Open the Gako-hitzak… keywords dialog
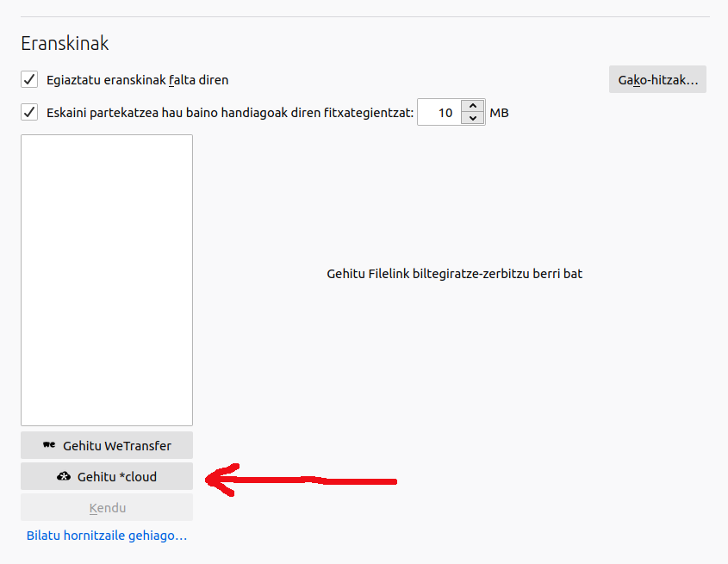 657,80
